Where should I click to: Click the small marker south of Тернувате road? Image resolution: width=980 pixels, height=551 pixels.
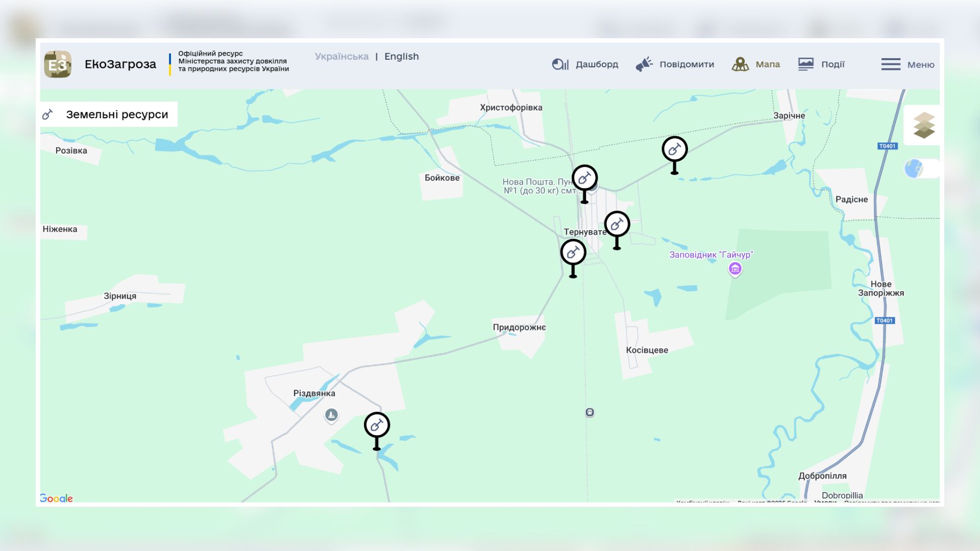[590, 412]
